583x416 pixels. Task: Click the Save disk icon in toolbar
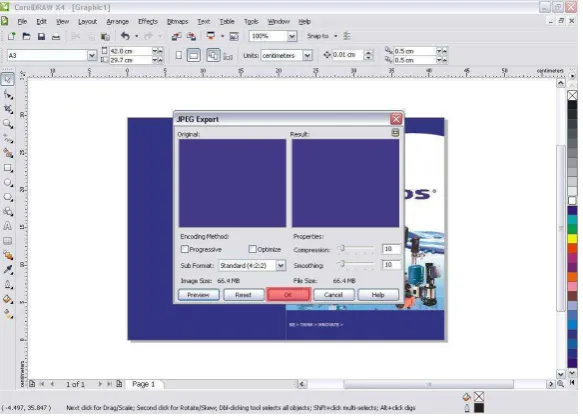click(x=41, y=36)
